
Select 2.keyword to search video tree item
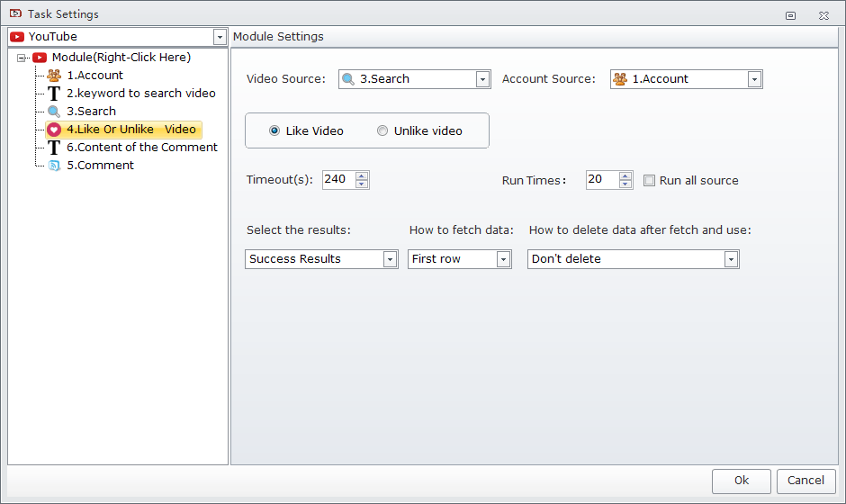(x=141, y=94)
